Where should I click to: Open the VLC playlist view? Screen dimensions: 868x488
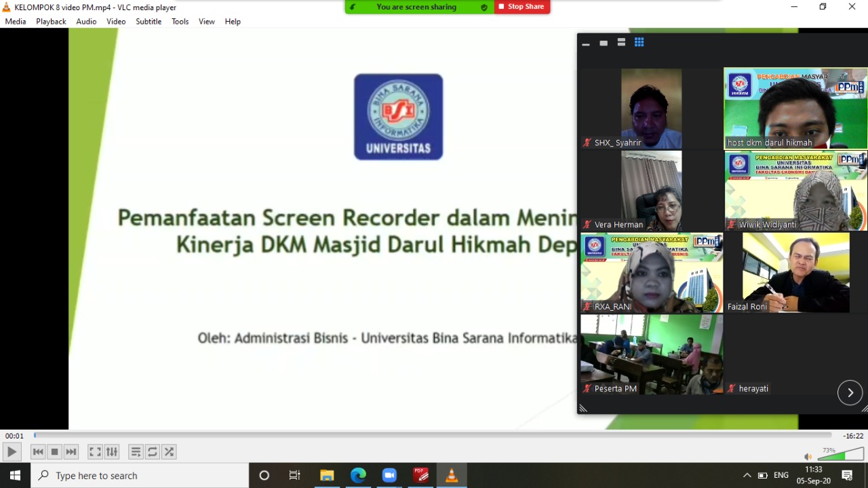[x=136, y=452]
